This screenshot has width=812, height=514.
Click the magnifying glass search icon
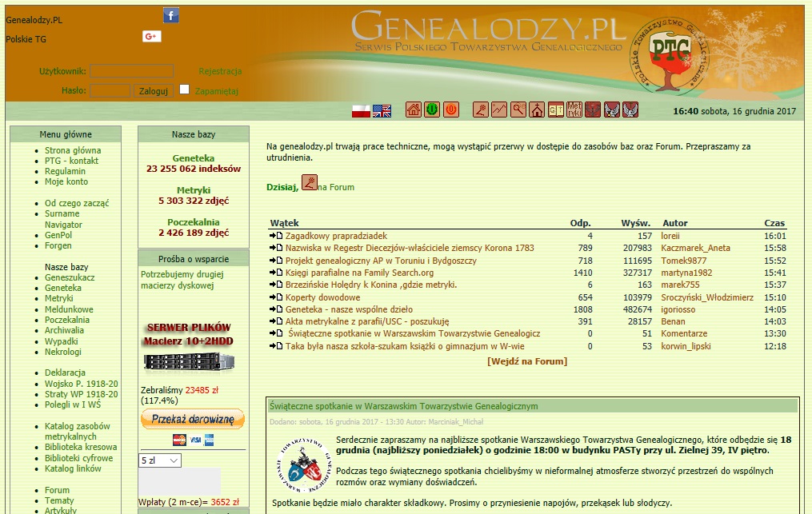[518, 110]
